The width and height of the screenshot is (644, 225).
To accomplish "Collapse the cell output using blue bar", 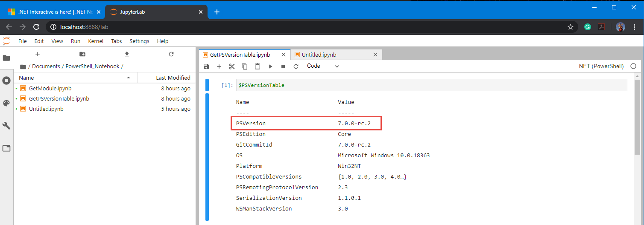I will (207, 157).
